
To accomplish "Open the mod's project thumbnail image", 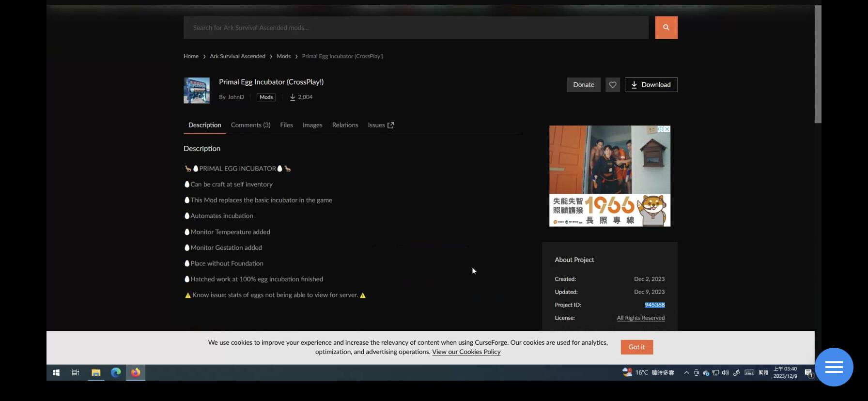I will [197, 91].
